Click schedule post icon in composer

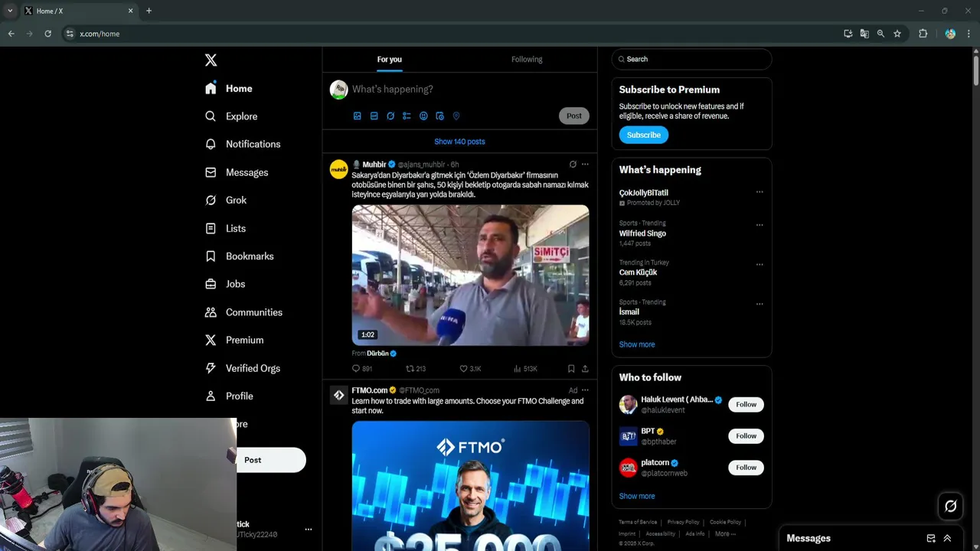pos(439,116)
